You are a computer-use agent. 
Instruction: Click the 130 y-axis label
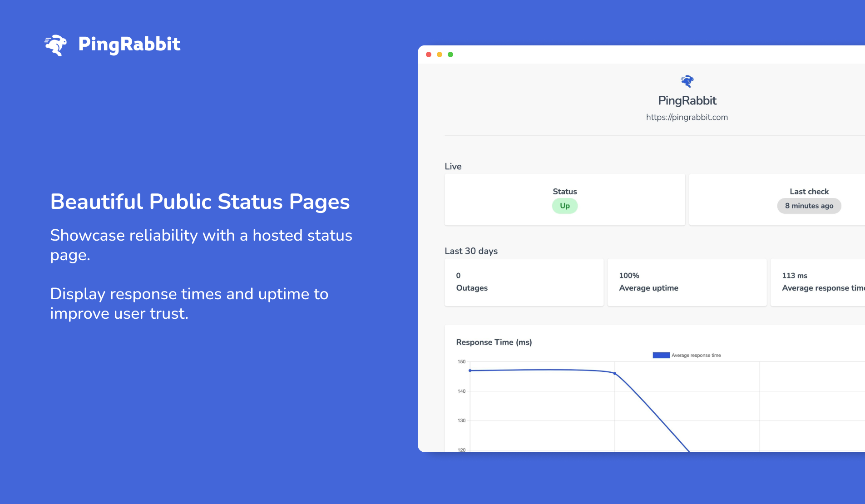point(461,421)
